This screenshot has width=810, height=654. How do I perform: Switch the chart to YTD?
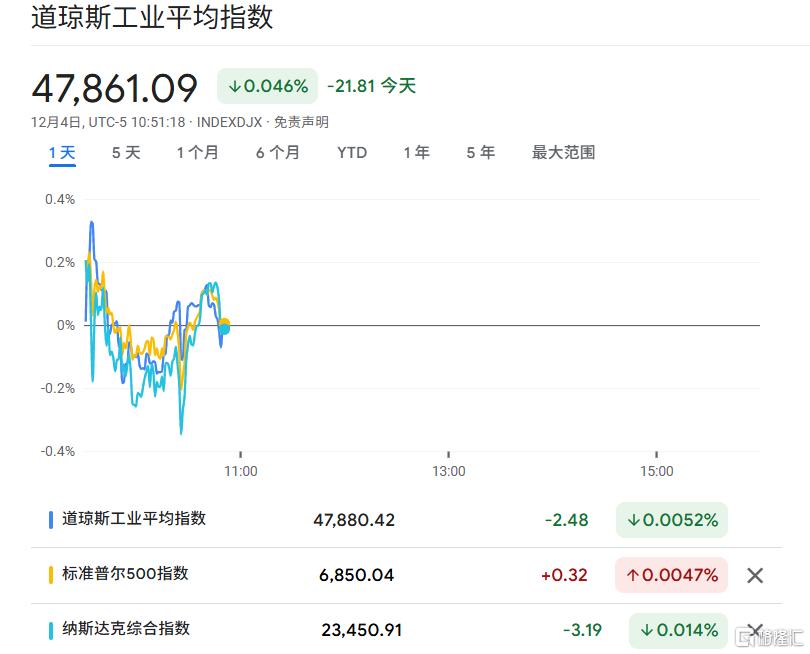[352, 153]
